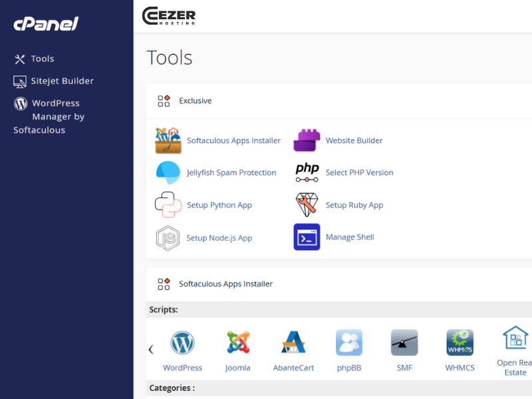The width and height of the screenshot is (532, 399).
Task: Click the WHMCS script icon
Action: [x=460, y=343]
